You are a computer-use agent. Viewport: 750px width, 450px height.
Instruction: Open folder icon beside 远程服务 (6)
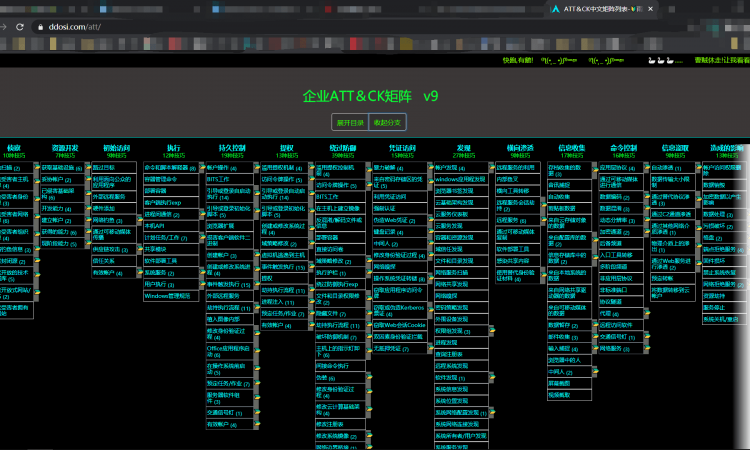[544, 220]
